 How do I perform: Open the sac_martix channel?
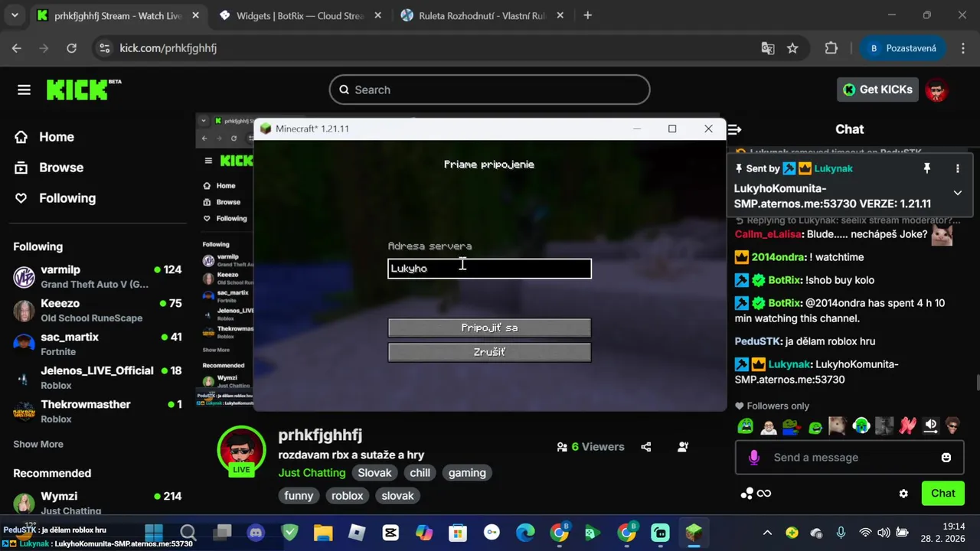pyautogui.click(x=97, y=344)
